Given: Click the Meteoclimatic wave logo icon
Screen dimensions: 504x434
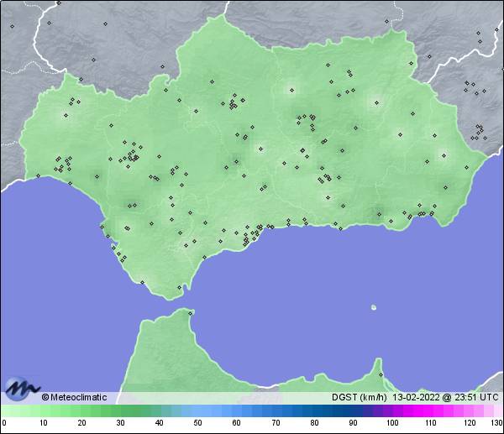Looking at the screenshot, I should pos(22,389).
